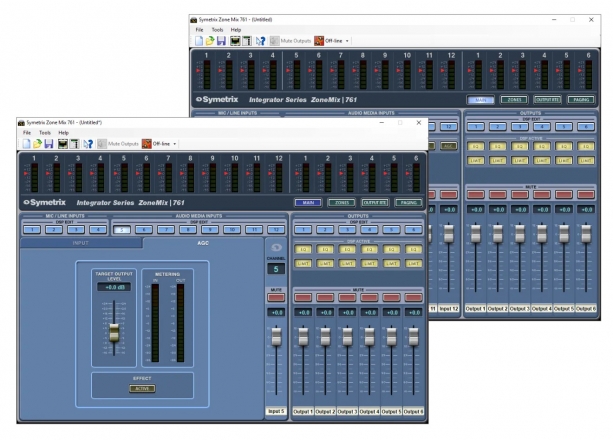Toggle the AGC EFFECT ACTIVE button
Screen dimensions: 613x440
pyautogui.click(x=142, y=388)
